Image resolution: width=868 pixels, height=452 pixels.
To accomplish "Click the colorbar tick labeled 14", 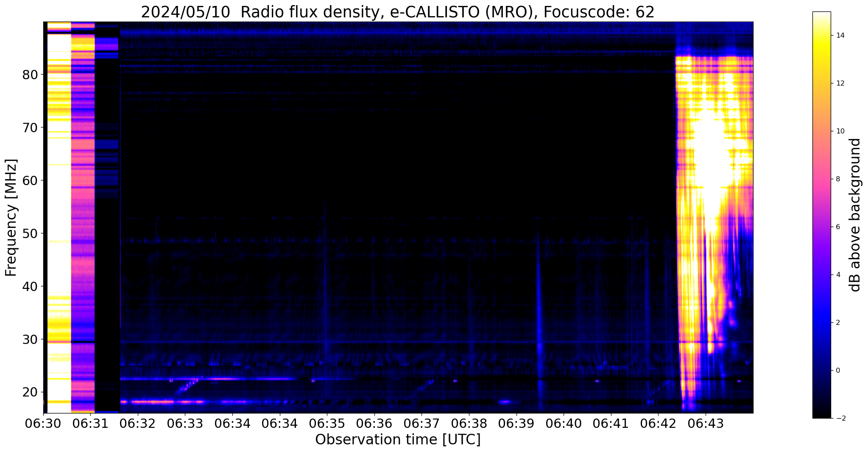I will pos(840,36).
